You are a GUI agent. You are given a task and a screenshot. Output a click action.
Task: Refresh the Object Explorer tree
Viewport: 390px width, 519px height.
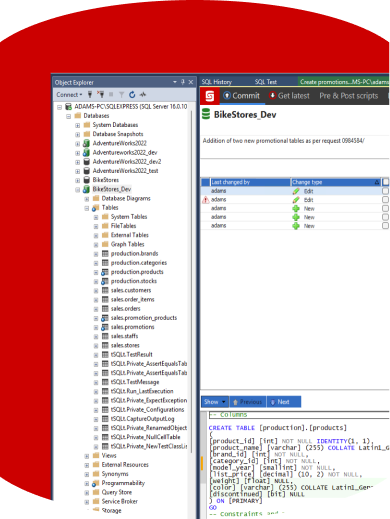(132, 95)
